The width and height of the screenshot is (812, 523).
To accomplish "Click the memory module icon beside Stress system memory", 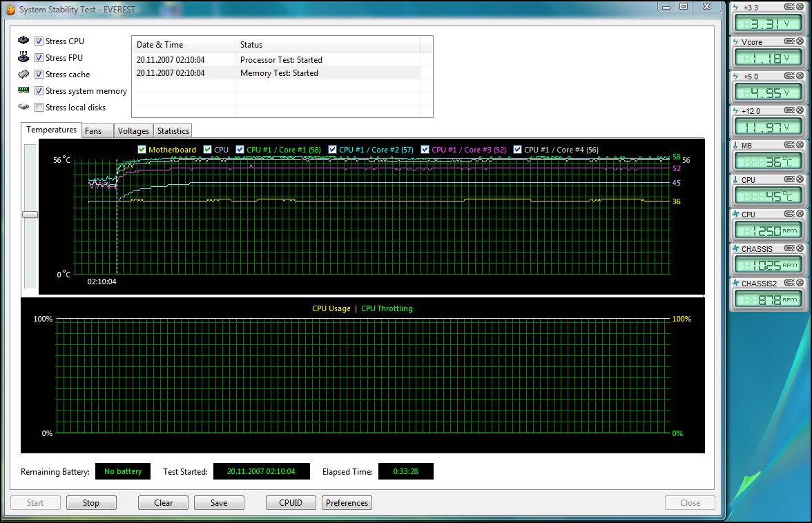I will pos(23,90).
